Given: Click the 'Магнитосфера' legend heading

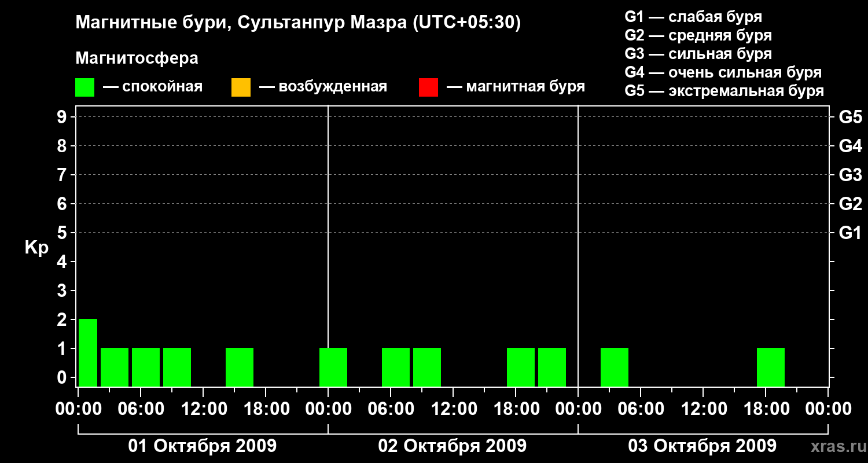Looking at the screenshot, I should (137, 58).
